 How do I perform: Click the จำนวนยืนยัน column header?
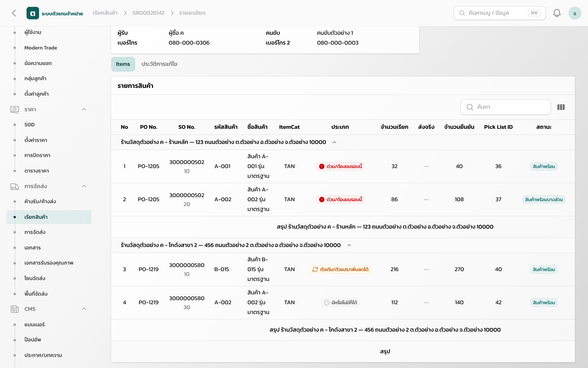[x=459, y=127]
